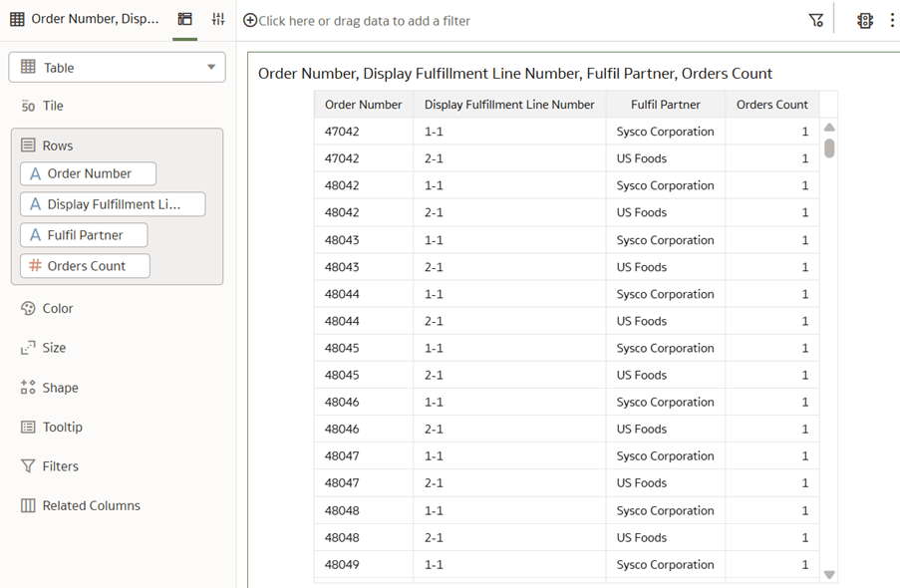Click the filter options funnel icon
The width and height of the screenshot is (900, 588).
coord(815,18)
